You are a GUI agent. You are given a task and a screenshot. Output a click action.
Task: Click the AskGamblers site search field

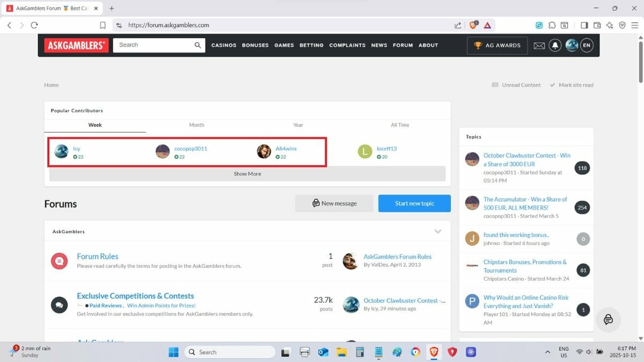pyautogui.click(x=153, y=46)
